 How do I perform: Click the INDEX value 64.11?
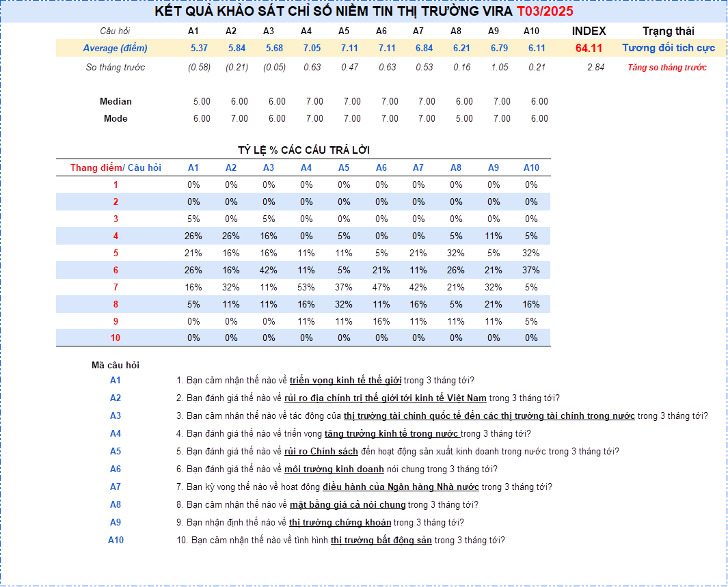click(589, 49)
